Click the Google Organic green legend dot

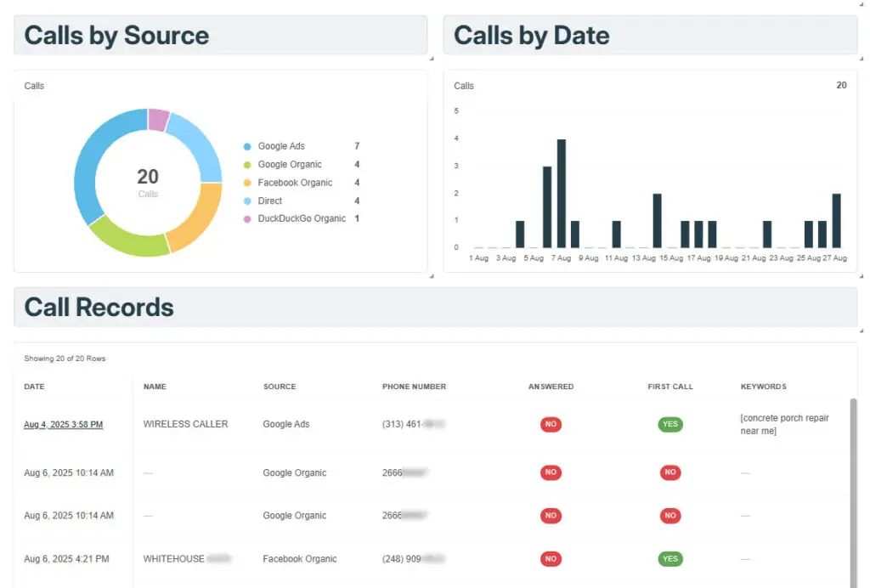(x=247, y=165)
